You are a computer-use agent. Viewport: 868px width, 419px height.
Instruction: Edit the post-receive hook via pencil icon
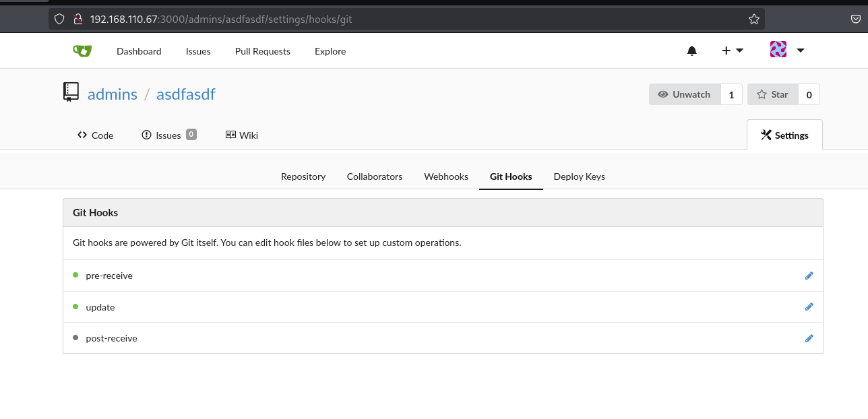point(809,338)
